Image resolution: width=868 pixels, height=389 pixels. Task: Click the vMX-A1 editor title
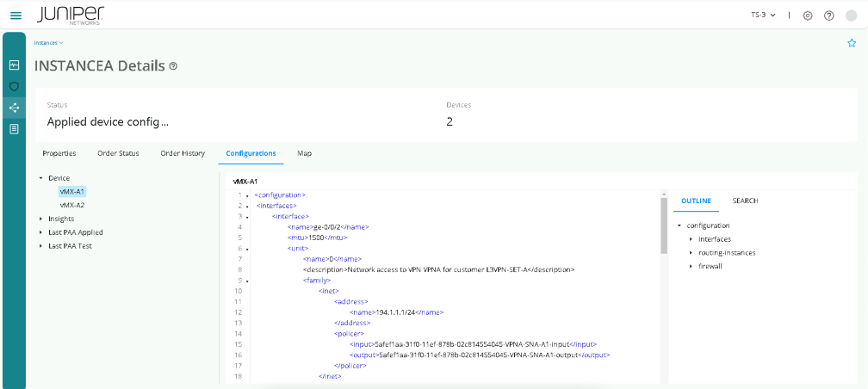click(x=245, y=181)
